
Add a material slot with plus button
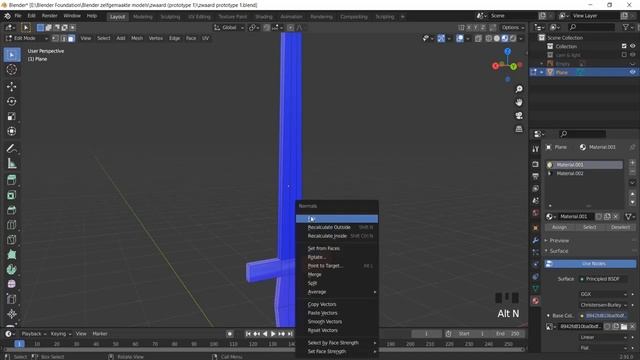pyautogui.click(x=632, y=163)
